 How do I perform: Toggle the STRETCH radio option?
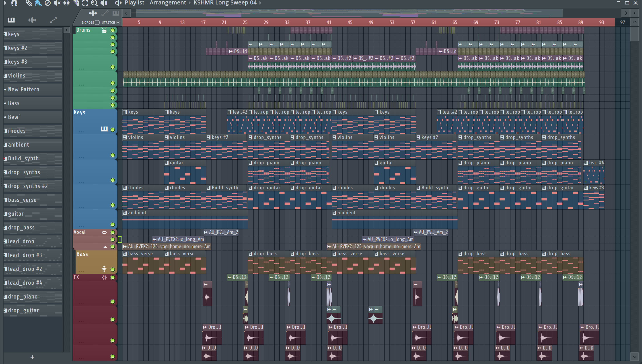pos(118,22)
